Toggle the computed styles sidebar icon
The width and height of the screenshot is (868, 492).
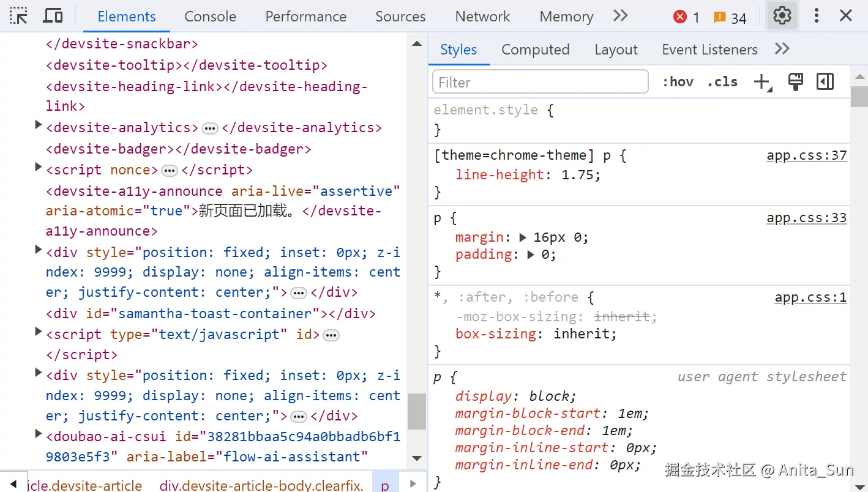coord(825,82)
